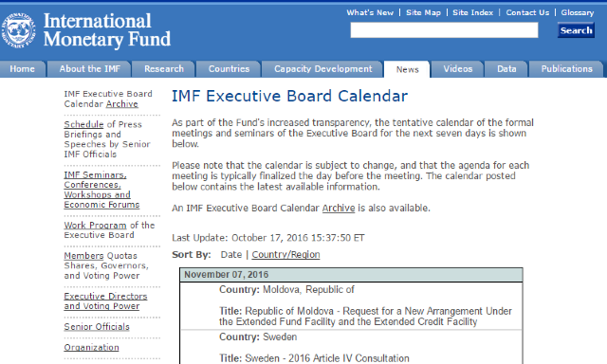Open sidebar Calendar Archive link
The image size is (607, 364).
122,104
